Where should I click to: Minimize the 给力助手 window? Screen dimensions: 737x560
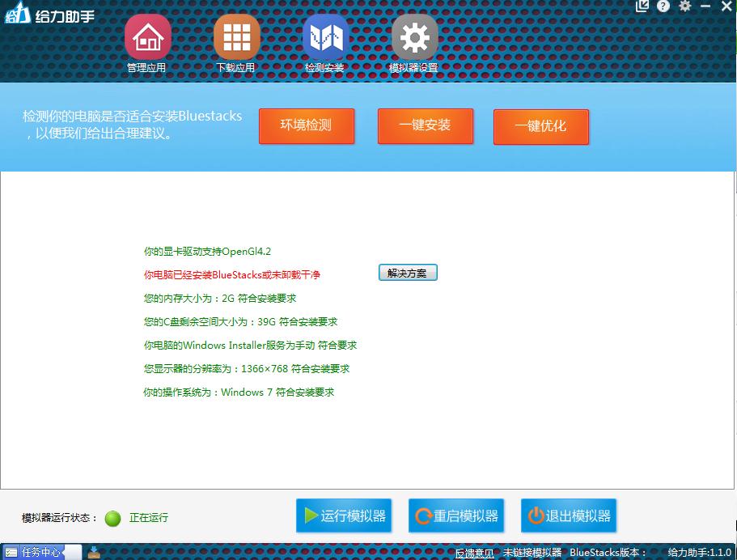[705, 6]
